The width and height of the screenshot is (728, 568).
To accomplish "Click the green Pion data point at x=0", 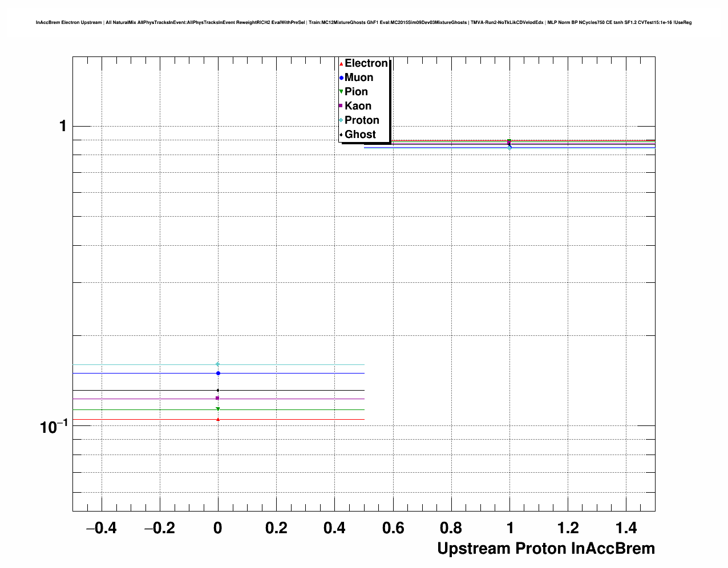I will tap(218, 409).
